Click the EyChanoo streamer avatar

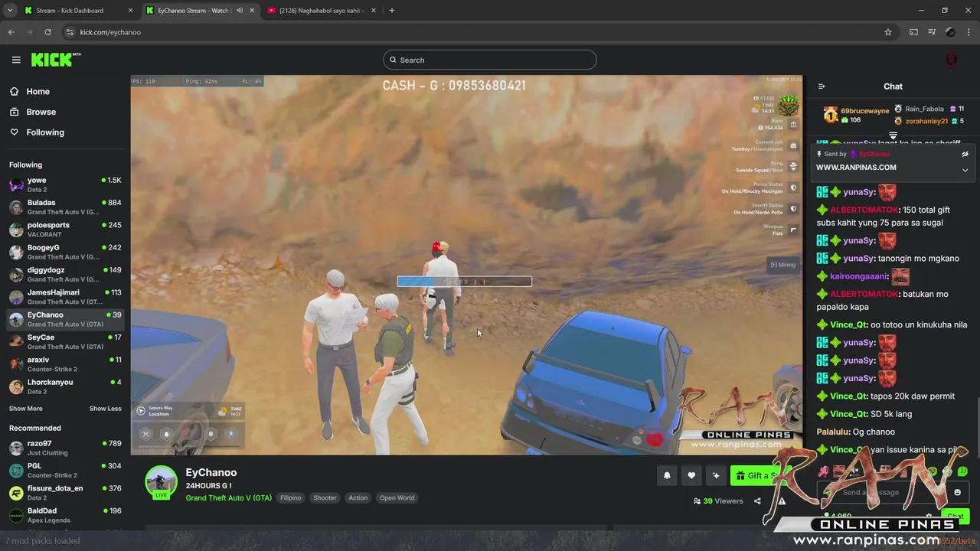click(161, 482)
